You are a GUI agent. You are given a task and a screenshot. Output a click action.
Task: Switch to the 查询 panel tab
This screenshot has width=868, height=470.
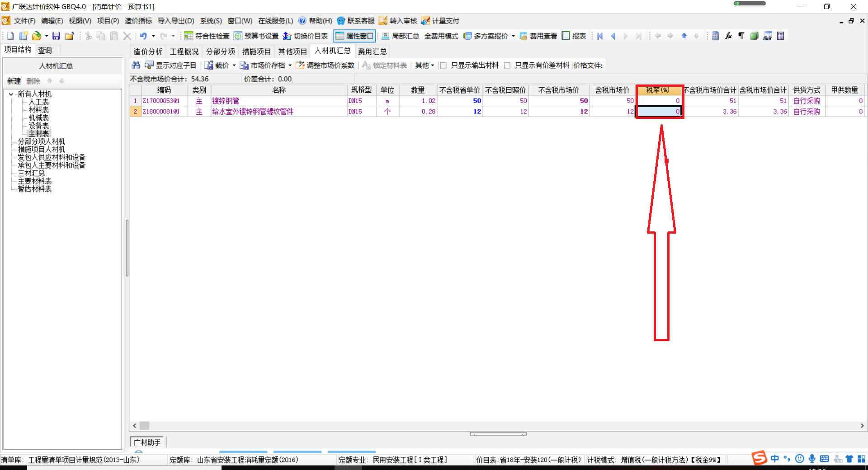pos(45,50)
